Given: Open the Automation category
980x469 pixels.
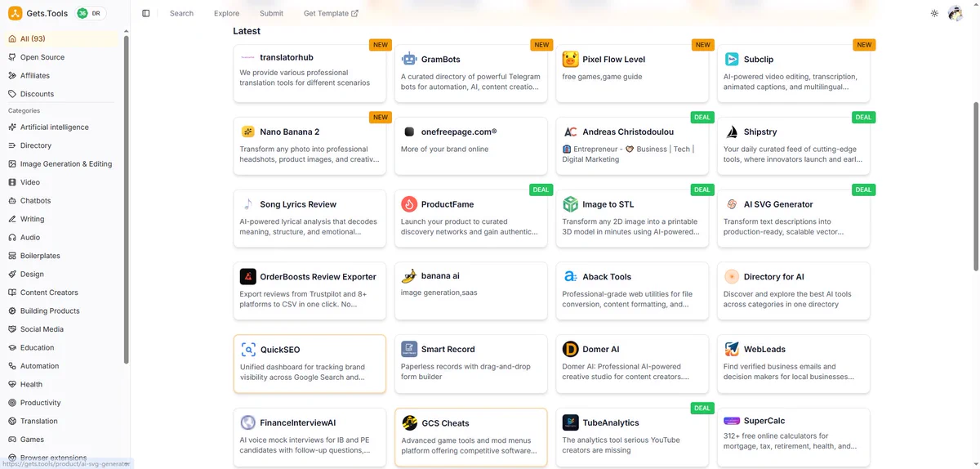Looking at the screenshot, I should [x=61, y=366].
